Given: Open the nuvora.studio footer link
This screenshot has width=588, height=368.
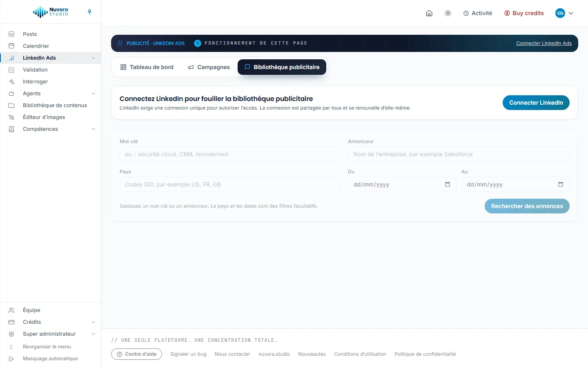Looking at the screenshot, I should point(274,354).
